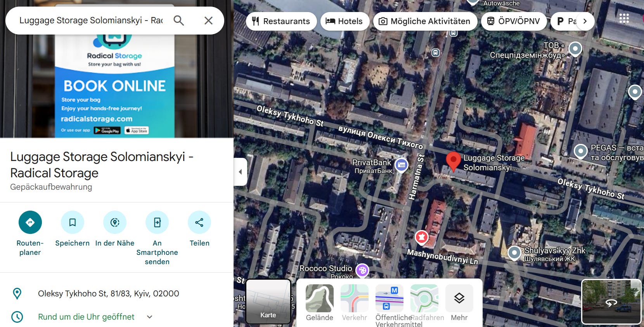
Task: Click the PrivatBank map marker
Action: click(x=402, y=165)
